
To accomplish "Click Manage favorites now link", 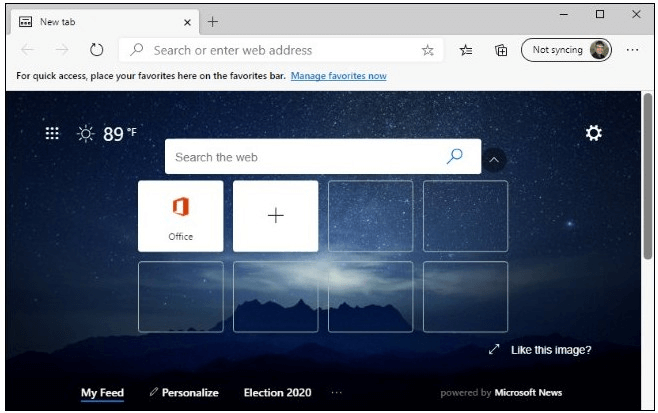I will (x=338, y=76).
